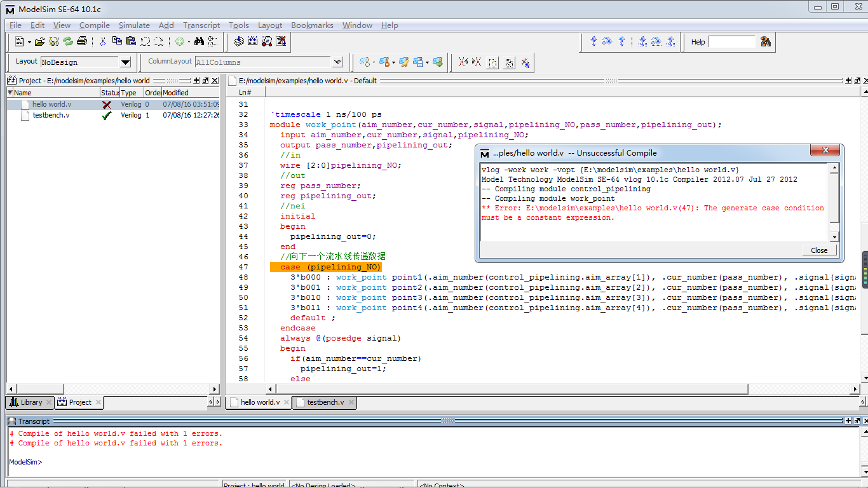Click the Open file folder icon
The image size is (868, 488).
pos(39,42)
